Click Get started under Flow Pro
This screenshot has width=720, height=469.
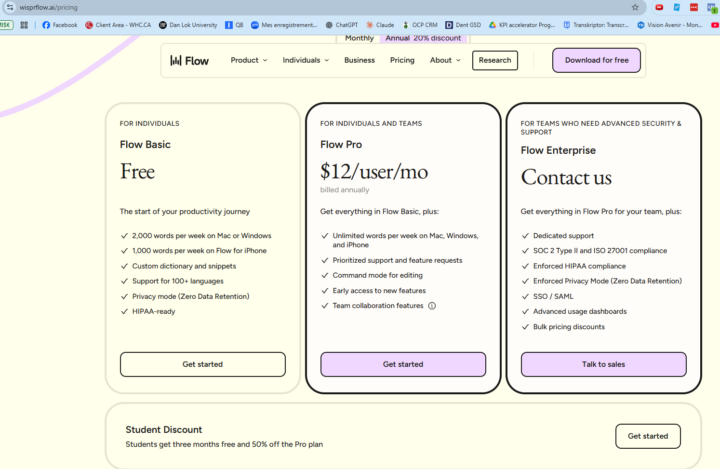pos(403,364)
